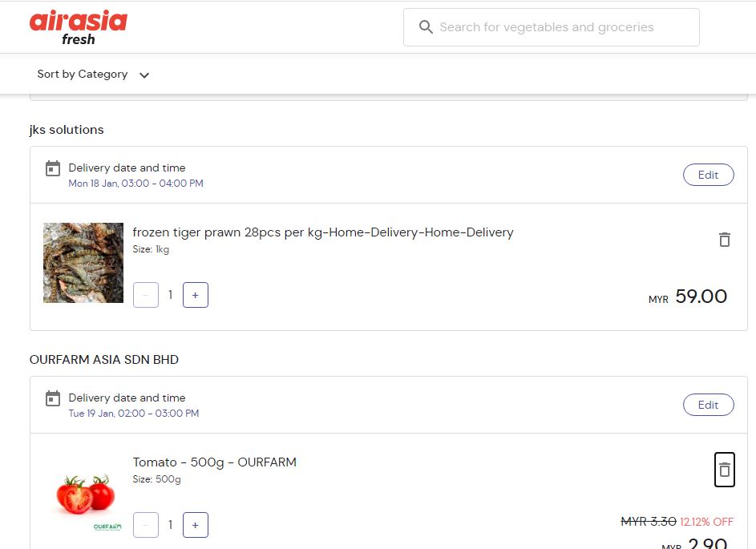Decrease frozen tiger prawn quantity

pos(146,295)
